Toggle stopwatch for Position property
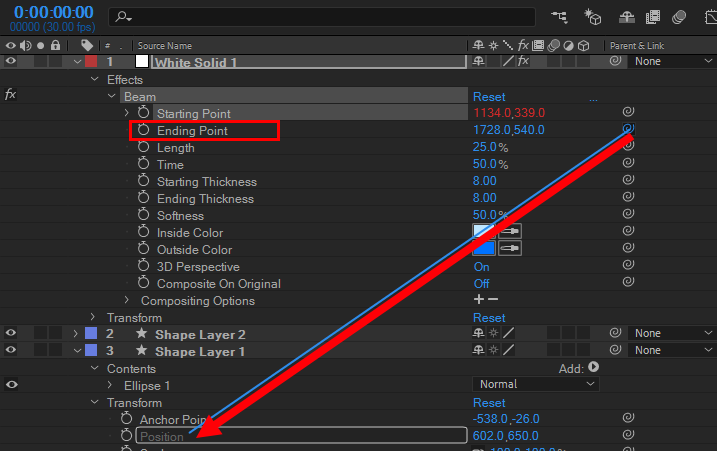The width and height of the screenshot is (717, 451). click(x=126, y=435)
